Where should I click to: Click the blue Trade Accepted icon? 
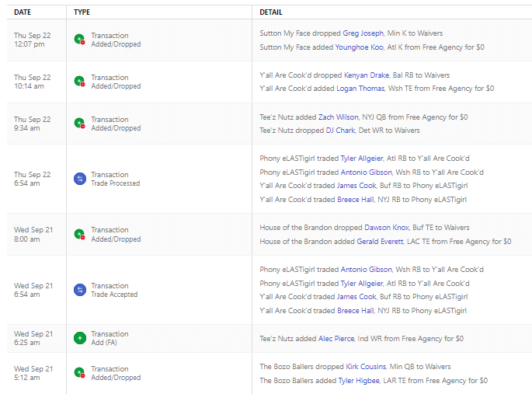pyautogui.click(x=79, y=290)
